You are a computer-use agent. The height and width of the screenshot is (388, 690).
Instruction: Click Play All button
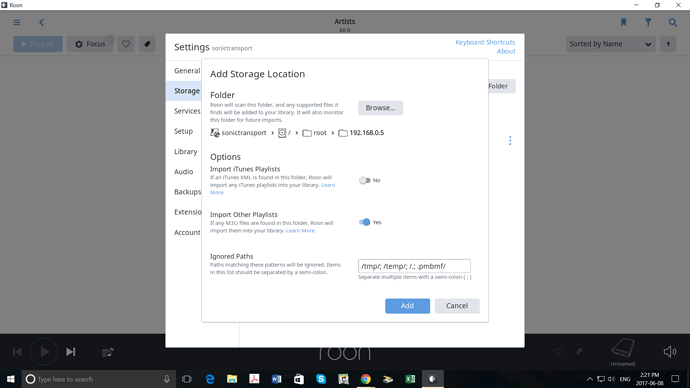(37, 44)
